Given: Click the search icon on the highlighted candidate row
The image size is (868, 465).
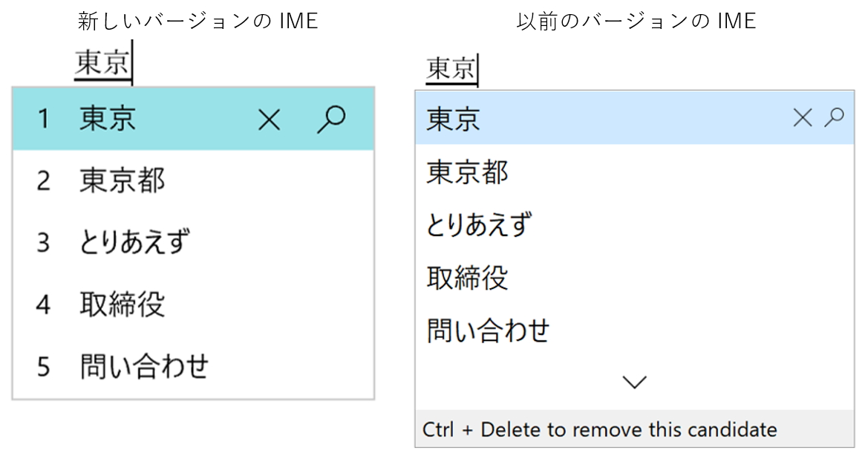Looking at the screenshot, I should coord(331,118).
